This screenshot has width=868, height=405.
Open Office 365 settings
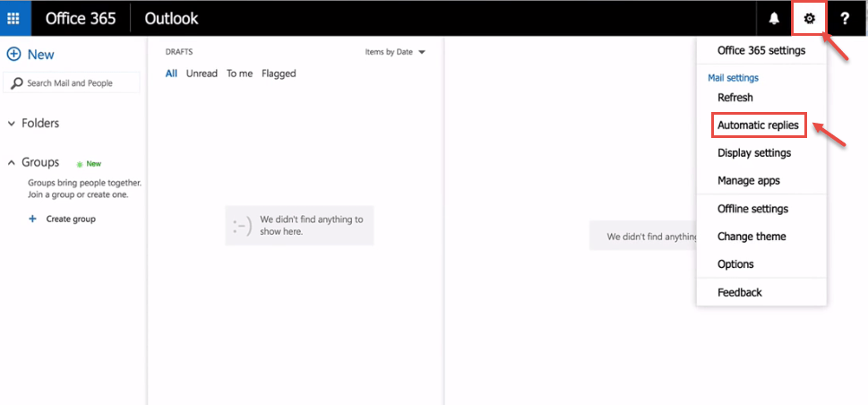point(761,50)
